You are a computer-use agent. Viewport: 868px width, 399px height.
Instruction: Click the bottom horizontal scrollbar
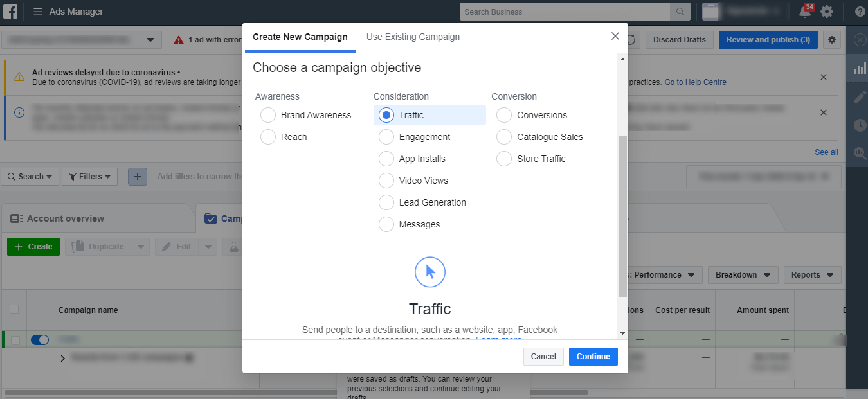295,392
